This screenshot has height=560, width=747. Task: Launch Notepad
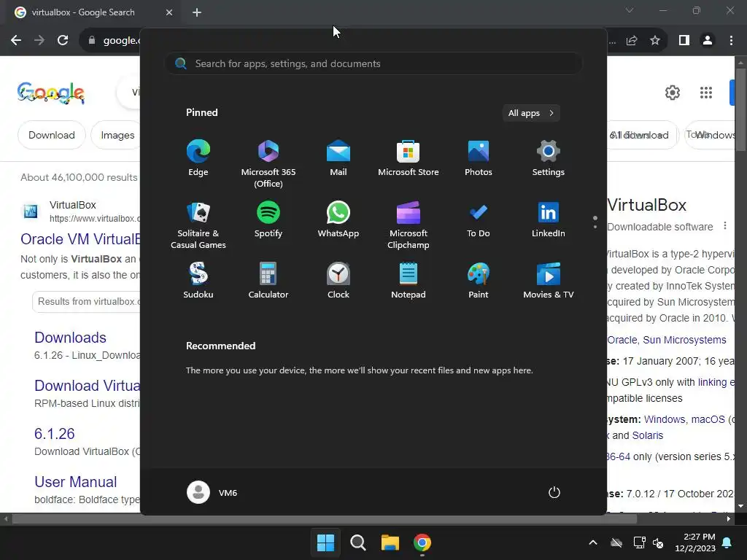click(409, 281)
